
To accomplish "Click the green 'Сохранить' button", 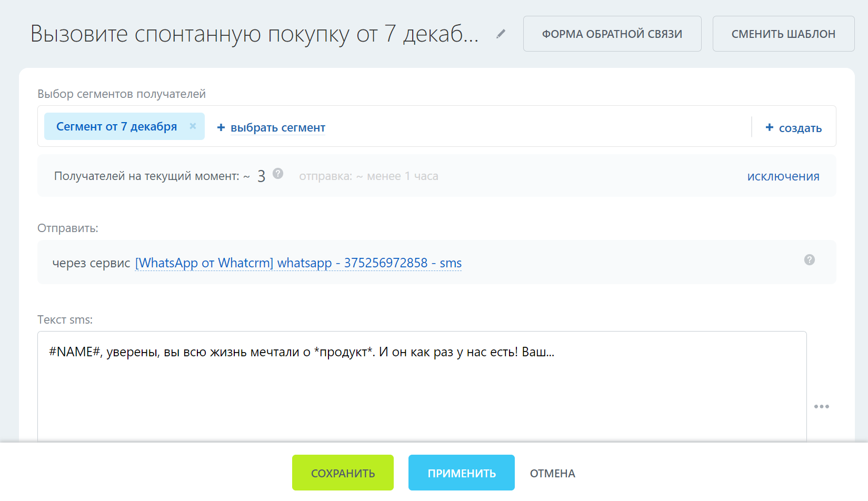I will pyautogui.click(x=343, y=473).
